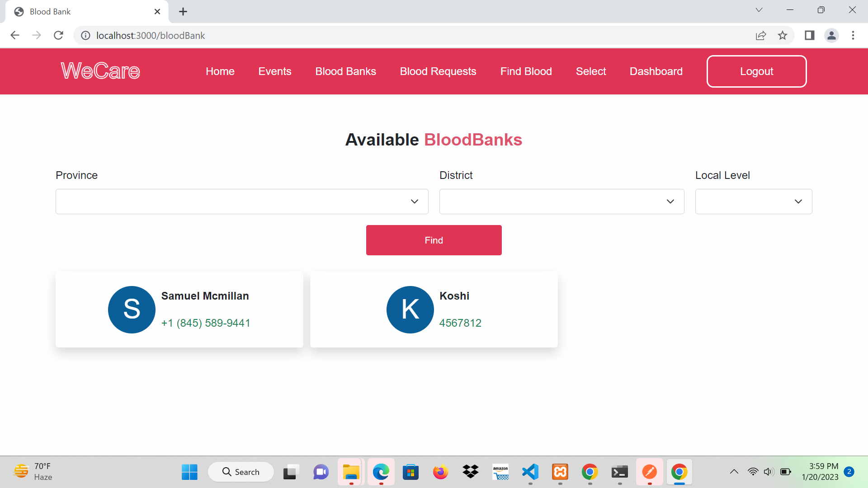Open the Dashboard nav link

656,71
